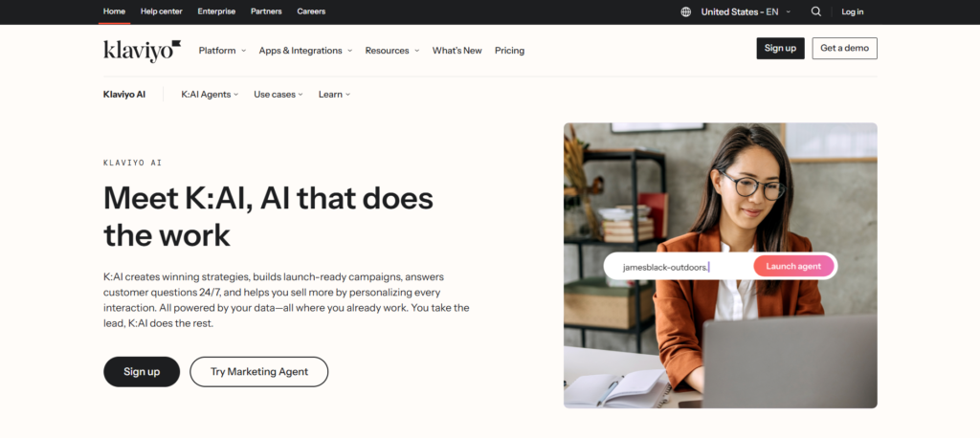Open the Resources dropdown
This screenshot has width=980, height=438.
pyautogui.click(x=392, y=51)
